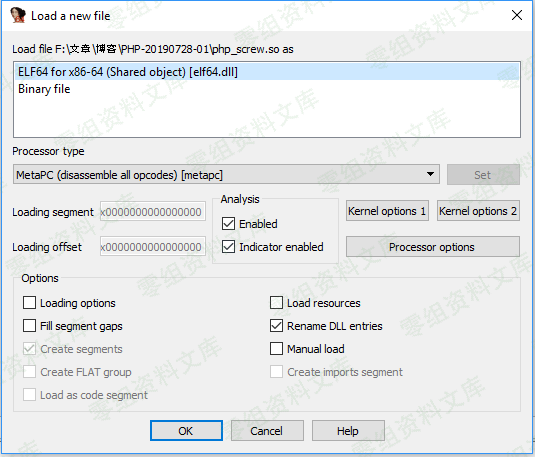Image resolution: width=535 pixels, height=457 pixels.
Task: Select ELF64 for x86-64 Shared object loader
Action: (267, 72)
